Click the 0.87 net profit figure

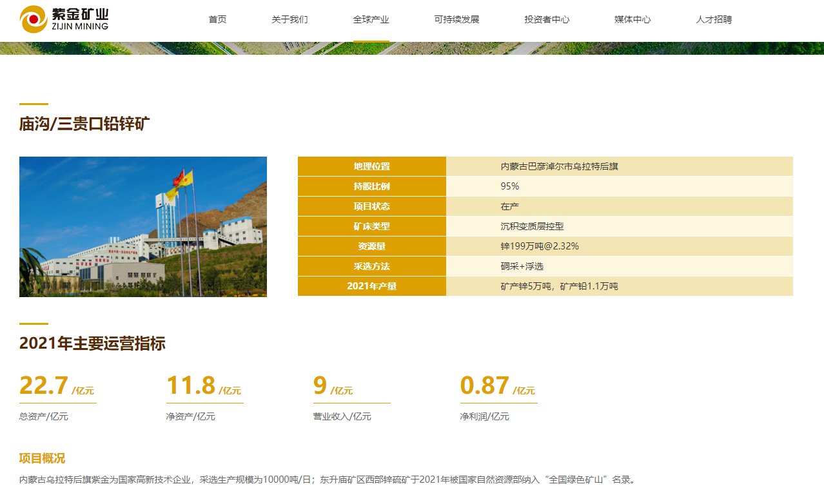(x=485, y=385)
